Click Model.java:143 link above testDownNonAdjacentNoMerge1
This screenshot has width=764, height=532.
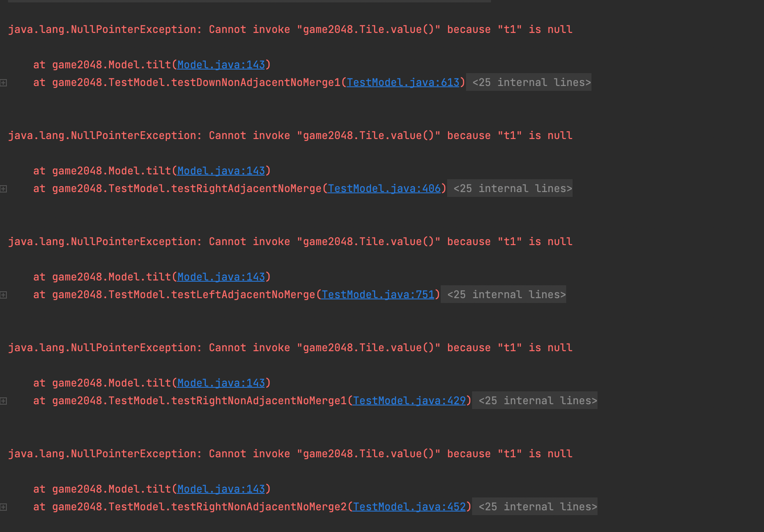tap(221, 65)
